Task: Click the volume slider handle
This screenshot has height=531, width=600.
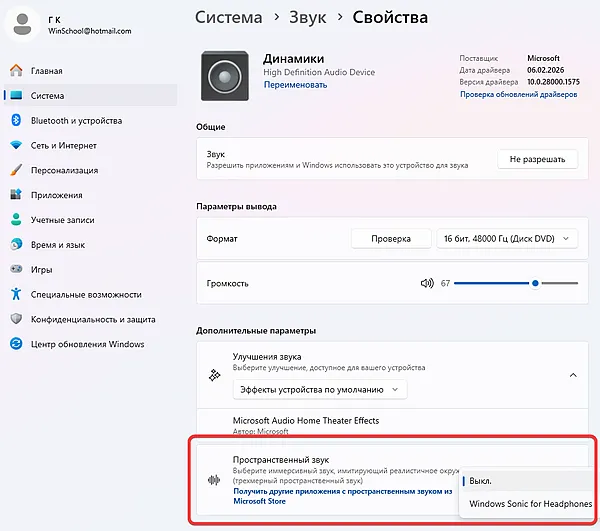Action: pos(535,283)
